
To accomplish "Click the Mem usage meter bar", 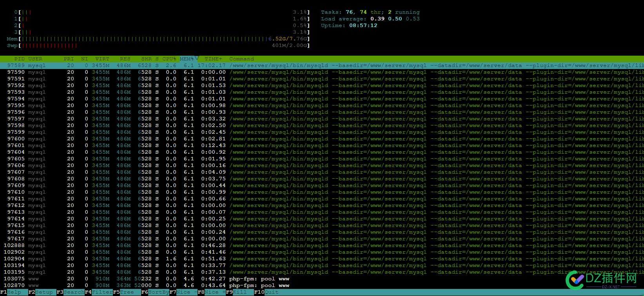I will pyautogui.click(x=164, y=39).
